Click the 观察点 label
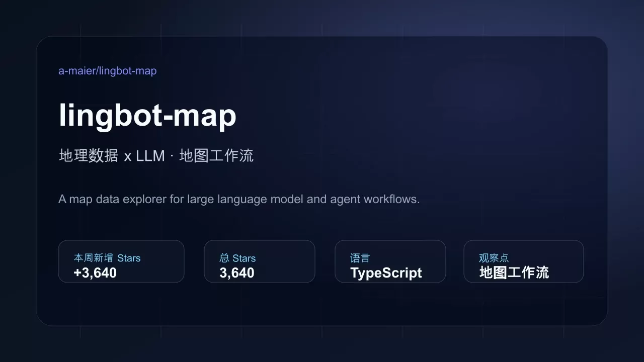644x362 pixels. (x=494, y=258)
